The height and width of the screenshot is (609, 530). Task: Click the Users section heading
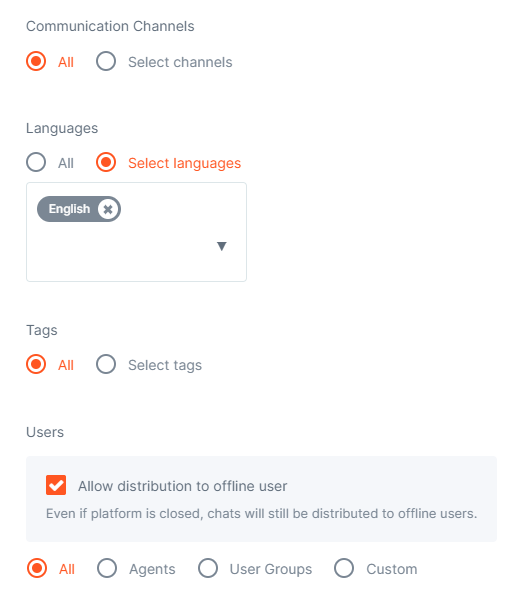point(45,432)
